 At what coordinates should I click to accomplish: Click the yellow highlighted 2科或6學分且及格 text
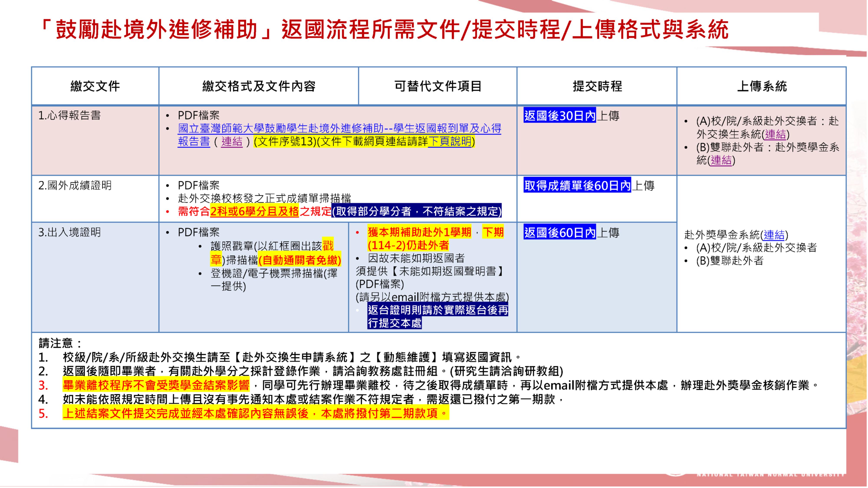pos(254,211)
